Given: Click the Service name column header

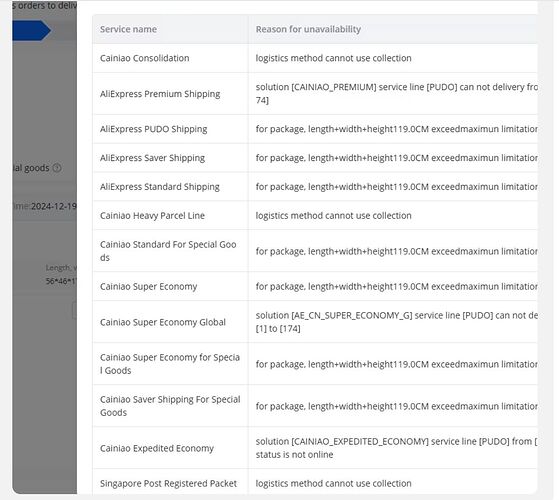Looking at the screenshot, I should 128,29.
